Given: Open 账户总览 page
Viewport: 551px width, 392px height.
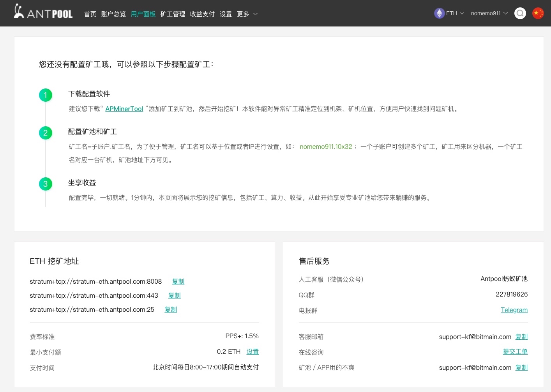Looking at the screenshot, I should pyautogui.click(x=113, y=14).
